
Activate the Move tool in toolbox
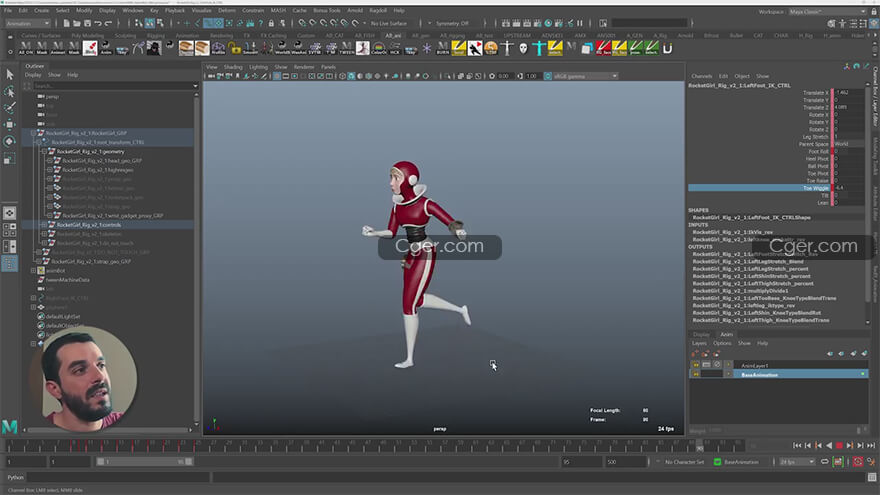coord(10,124)
